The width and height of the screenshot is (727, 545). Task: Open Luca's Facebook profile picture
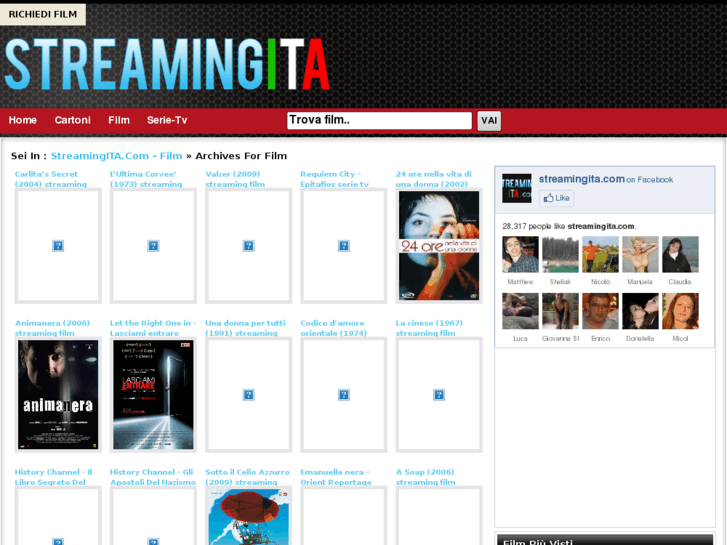click(x=520, y=311)
